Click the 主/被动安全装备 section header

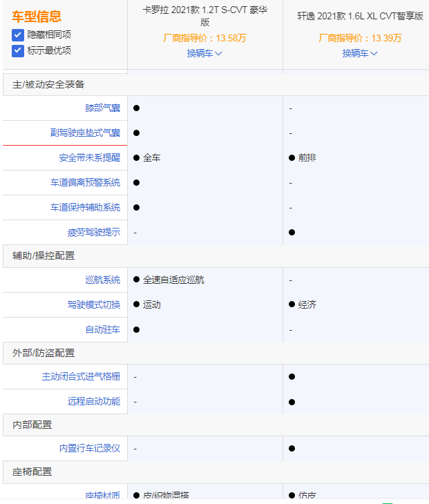(48, 84)
